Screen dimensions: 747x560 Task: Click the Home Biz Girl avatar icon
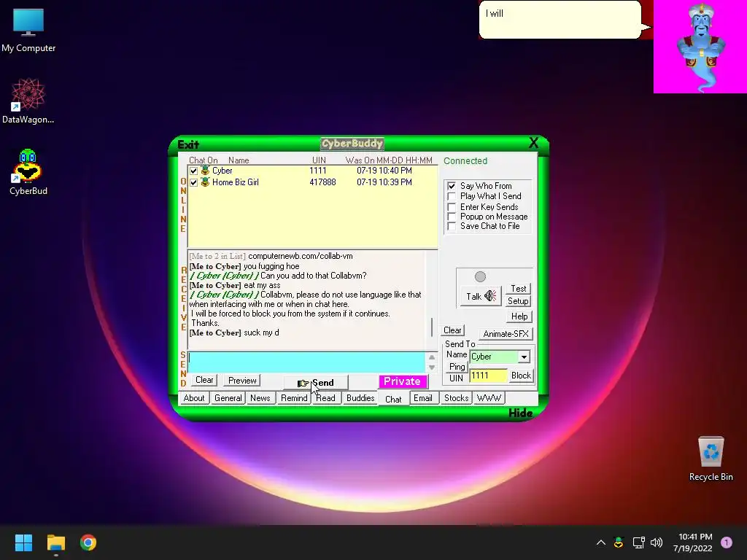tap(205, 182)
